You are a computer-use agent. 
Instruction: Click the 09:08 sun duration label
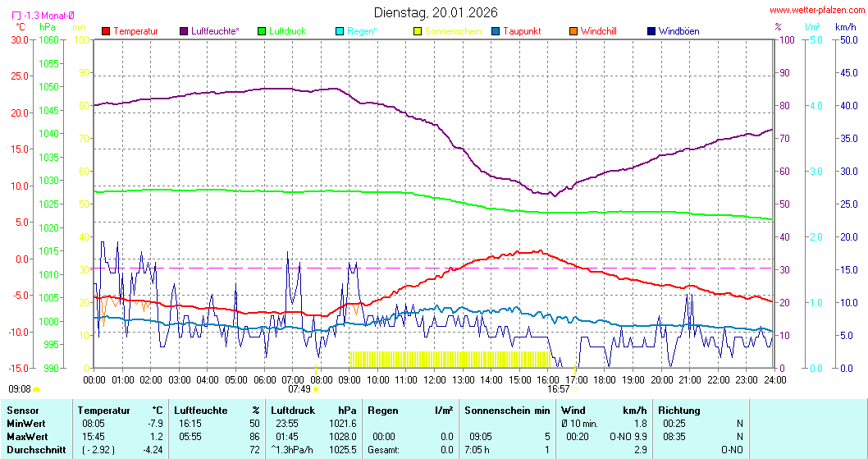pyautogui.click(x=20, y=389)
